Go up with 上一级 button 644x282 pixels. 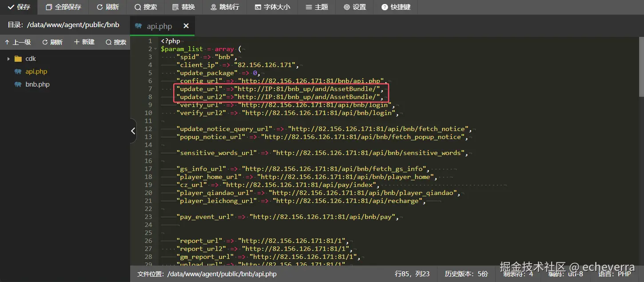click(x=18, y=42)
